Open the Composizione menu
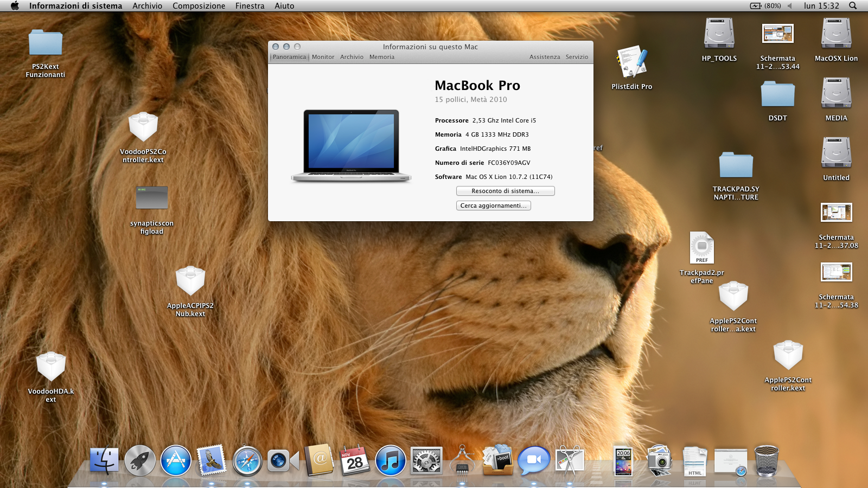Image resolution: width=868 pixels, height=488 pixels. (199, 6)
